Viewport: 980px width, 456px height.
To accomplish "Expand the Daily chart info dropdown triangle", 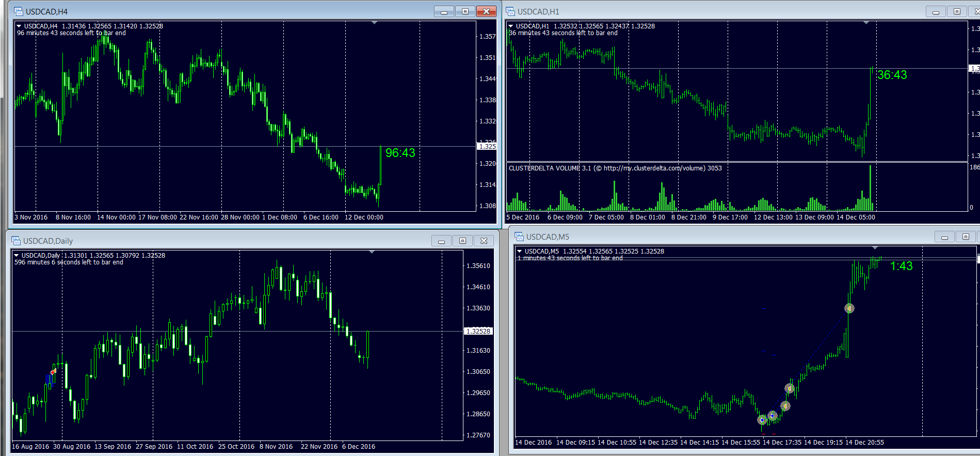I will [x=17, y=255].
